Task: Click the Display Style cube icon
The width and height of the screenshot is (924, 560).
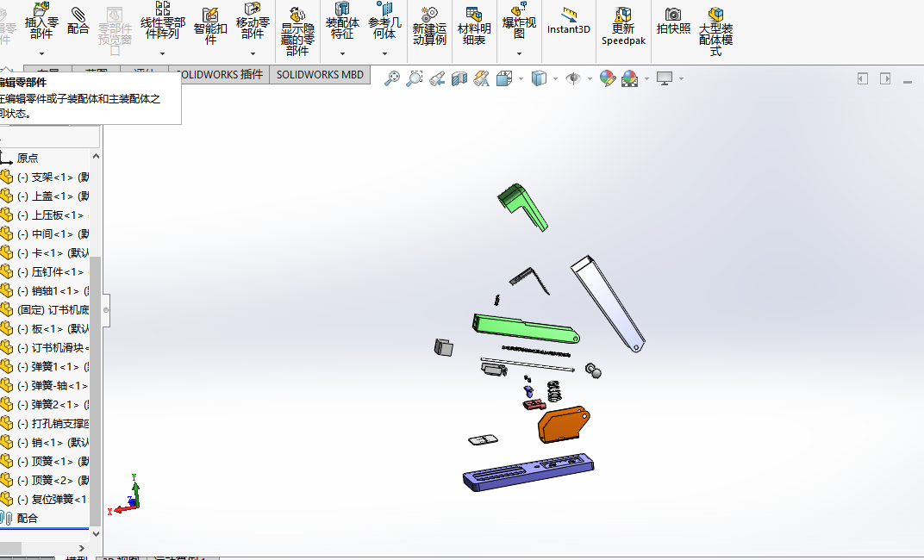Action: coord(540,78)
